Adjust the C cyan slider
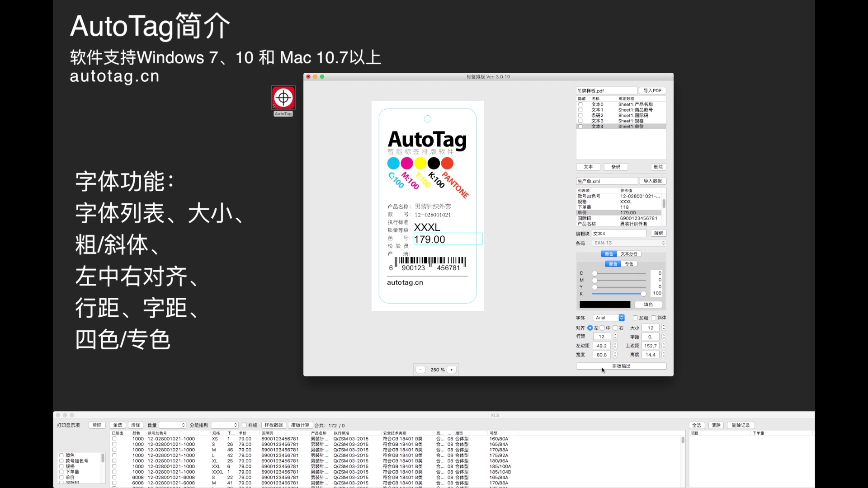This screenshot has height=488, width=868. pyautogui.click(x=619, y=273)
